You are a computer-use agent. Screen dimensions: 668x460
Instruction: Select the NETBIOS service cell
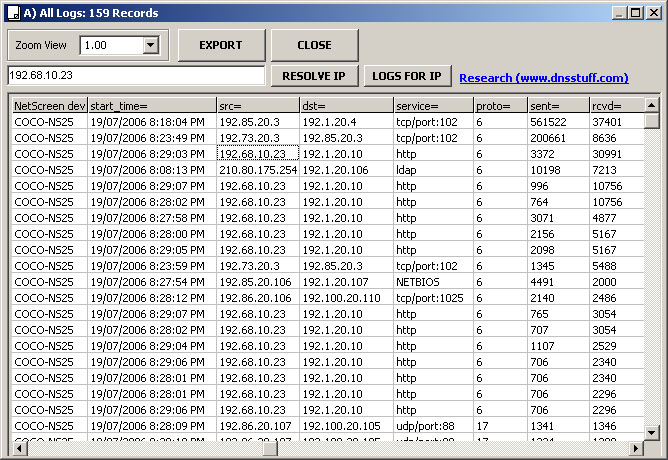433,282
